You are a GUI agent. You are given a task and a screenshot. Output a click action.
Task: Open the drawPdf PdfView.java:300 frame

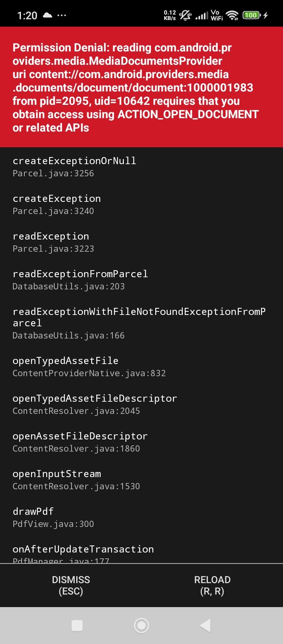click(53, 517)
